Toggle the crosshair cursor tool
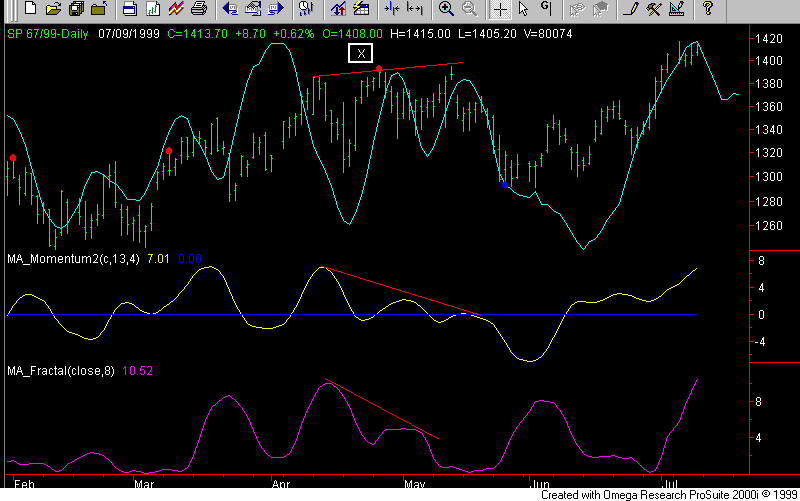 tap(500, 9)
